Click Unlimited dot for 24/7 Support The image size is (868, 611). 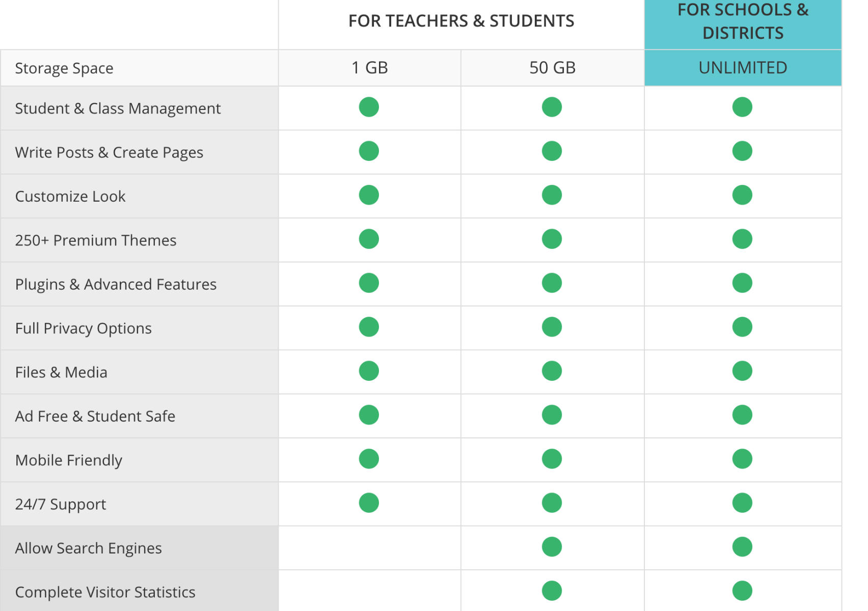pyautogui.click(x=742, y=503)
